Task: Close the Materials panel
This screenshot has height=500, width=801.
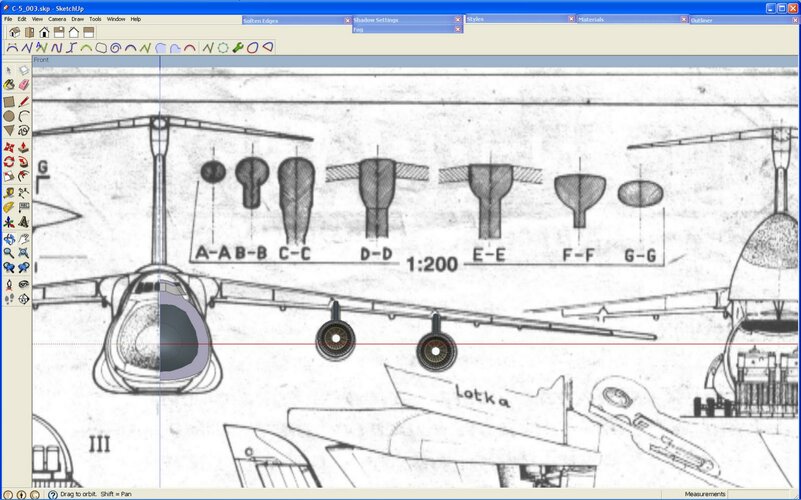Action: pos(684,19)
